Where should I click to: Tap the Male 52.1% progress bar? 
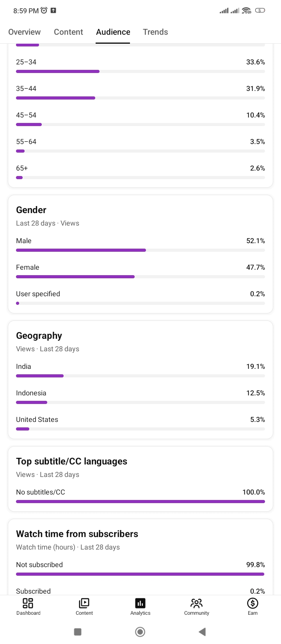[140, 250]
